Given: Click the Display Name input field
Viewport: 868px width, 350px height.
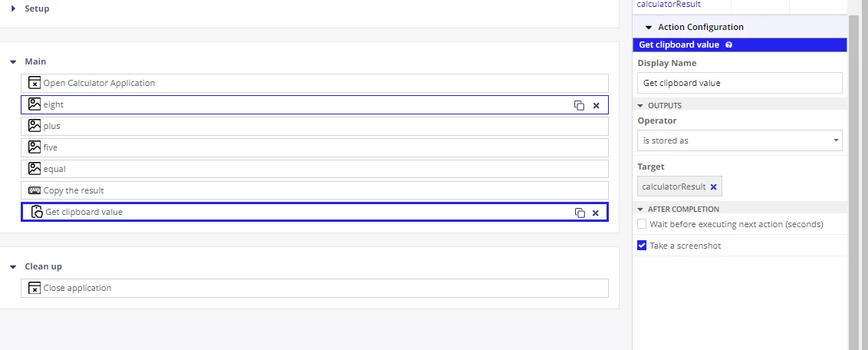Looking at the screenshot, I should (740, 83).
